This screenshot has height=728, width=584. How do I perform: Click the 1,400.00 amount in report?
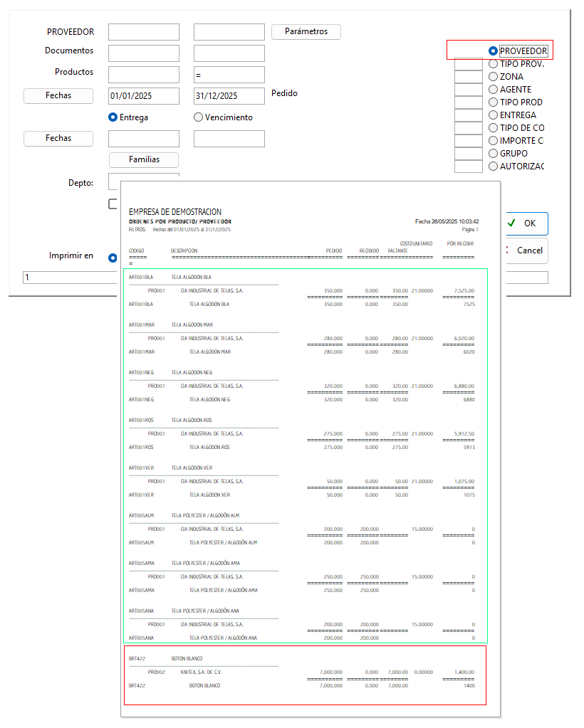(464, 672)
